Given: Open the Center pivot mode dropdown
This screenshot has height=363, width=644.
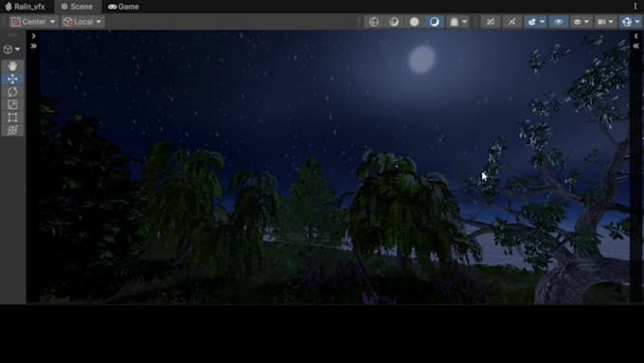Looking at the screenshot, I should tap(34, 22).
